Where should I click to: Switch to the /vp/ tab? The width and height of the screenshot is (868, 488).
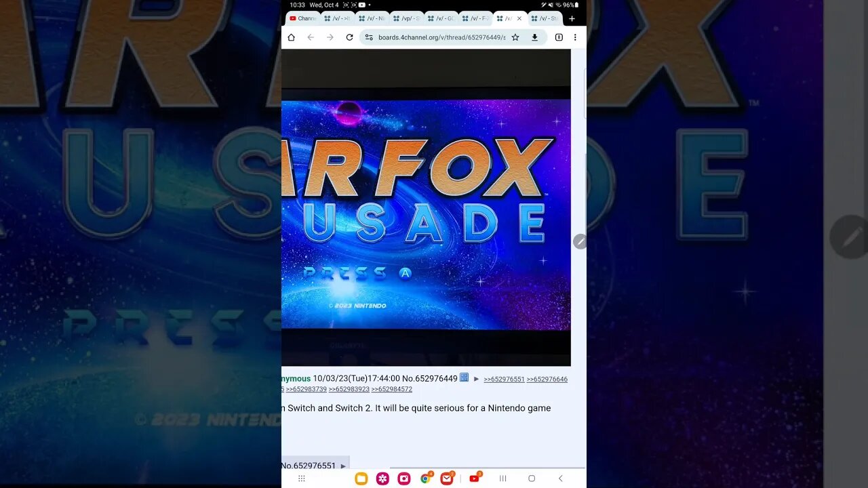tap(407, 18)
